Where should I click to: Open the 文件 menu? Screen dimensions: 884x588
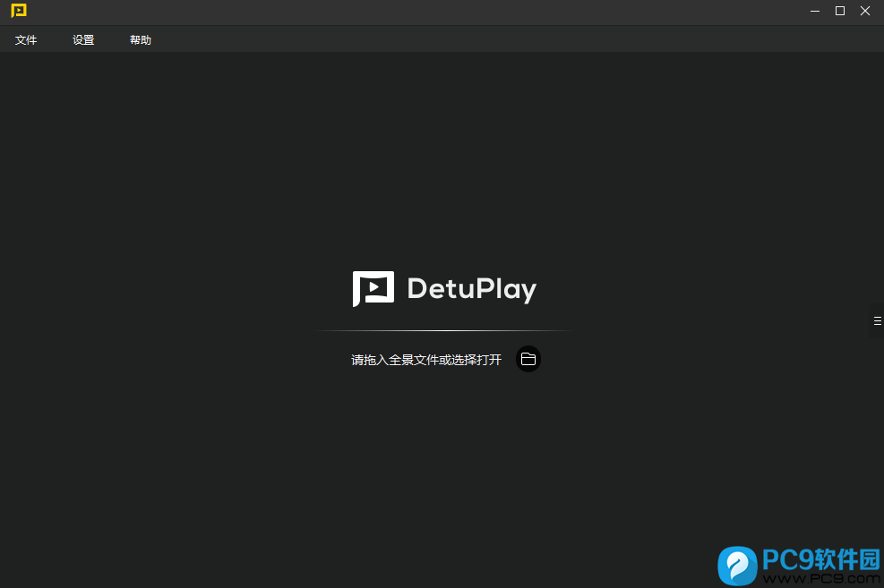[26, 40]
